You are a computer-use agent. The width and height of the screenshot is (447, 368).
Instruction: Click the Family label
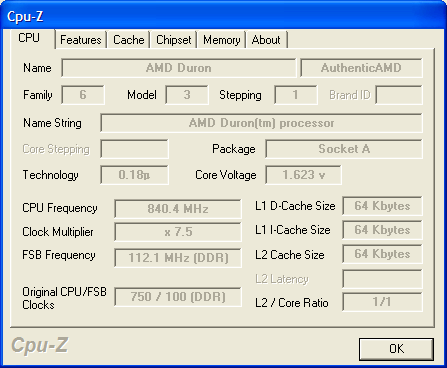click(38, 95)
